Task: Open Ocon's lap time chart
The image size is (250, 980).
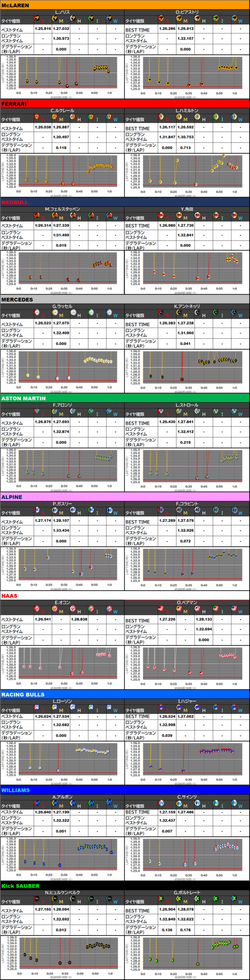Action: [62, 667]
